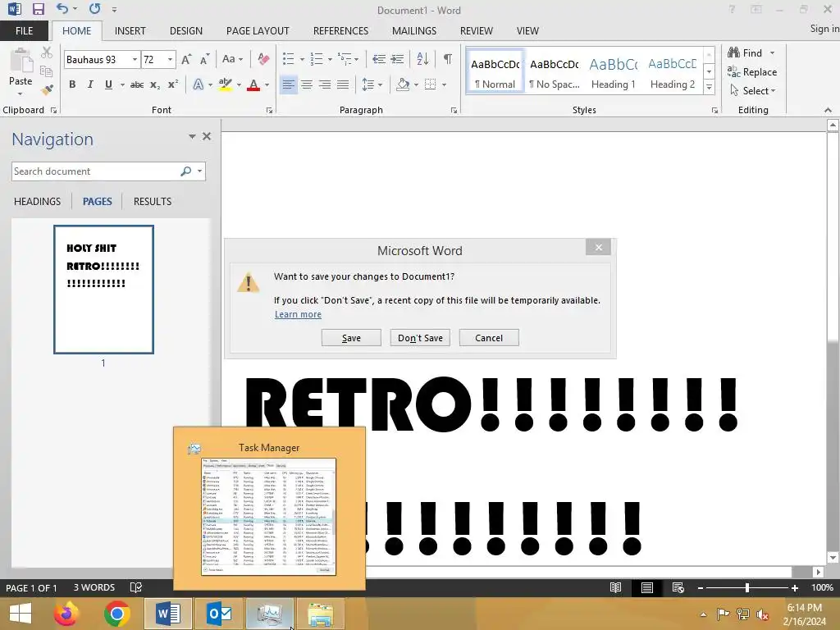Open the Bauhaus 93 font name dropdown
Image resolution: width=840 pixels, height=630 pixels.
[x=135, y=59]
